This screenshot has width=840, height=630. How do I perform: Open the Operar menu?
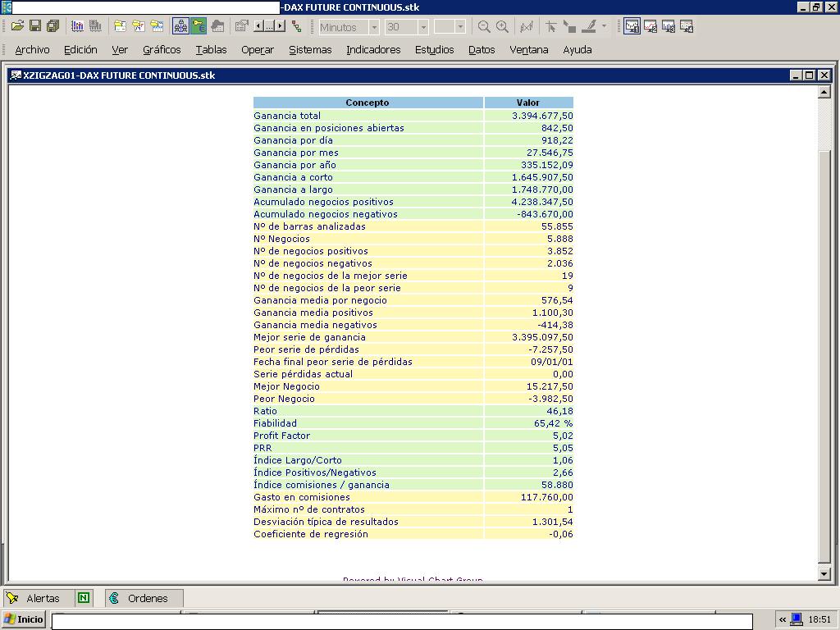pos(257,50)
